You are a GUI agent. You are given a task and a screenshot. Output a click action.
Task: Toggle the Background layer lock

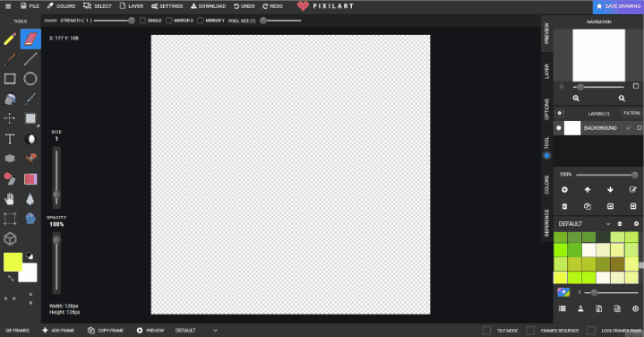pos(628,128)
